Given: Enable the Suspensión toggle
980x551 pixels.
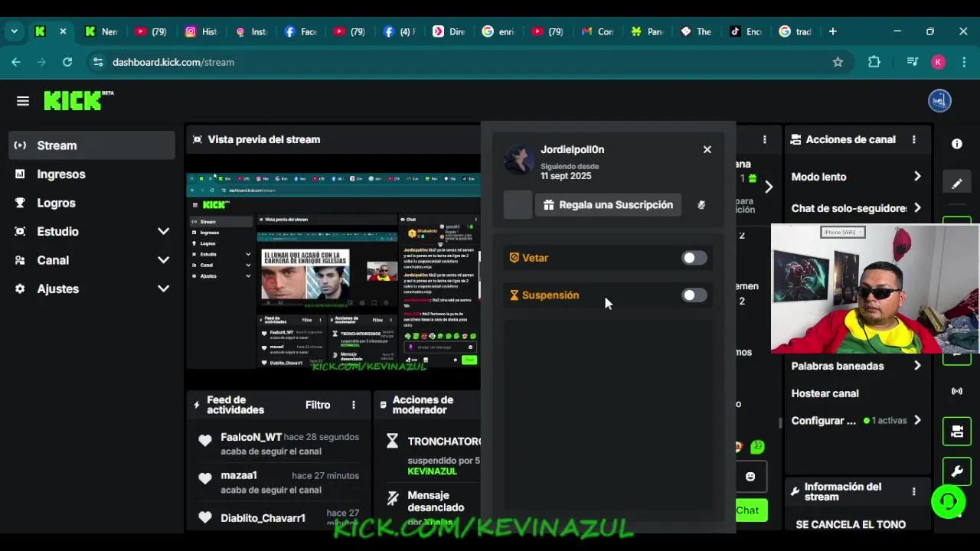Looking at the screenshot, I should coord(694,295).
